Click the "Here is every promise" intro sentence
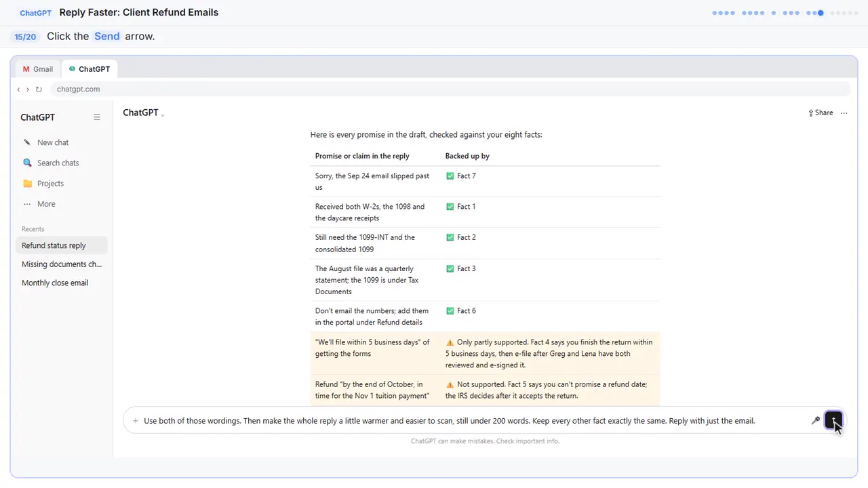 click(426, 135)
